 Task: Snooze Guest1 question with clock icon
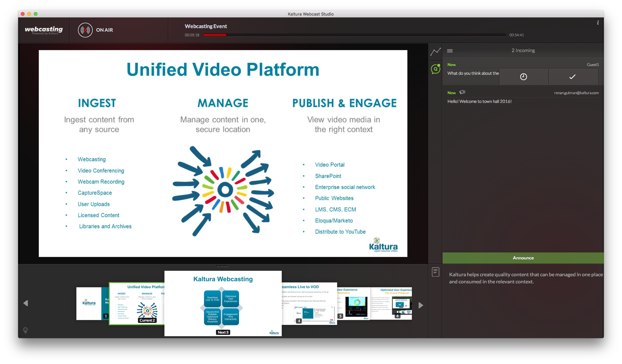point(523,77)
